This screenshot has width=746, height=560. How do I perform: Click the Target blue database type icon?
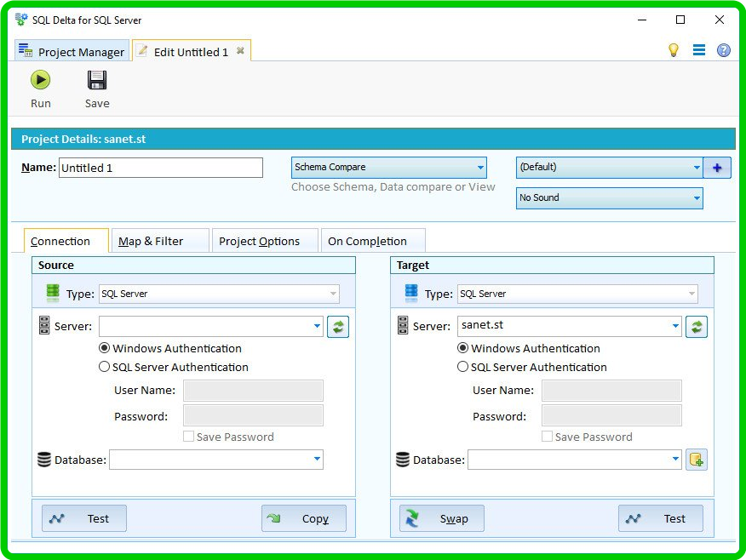click(411, 293)
